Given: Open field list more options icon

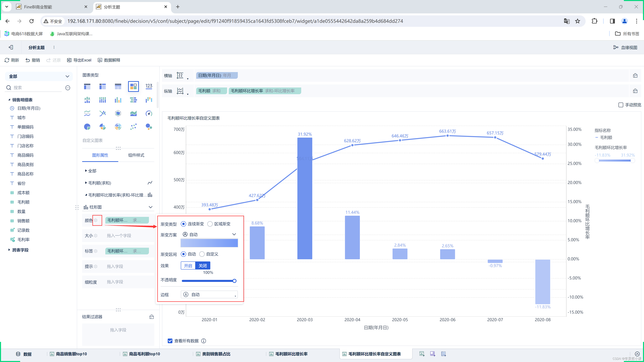Looking at the screenshot, I should click(68, 88).
